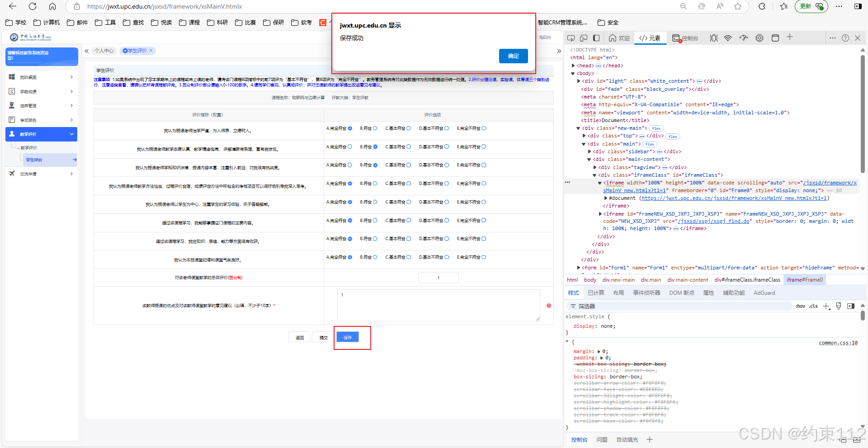Open 个人中心 page tab

104,51
